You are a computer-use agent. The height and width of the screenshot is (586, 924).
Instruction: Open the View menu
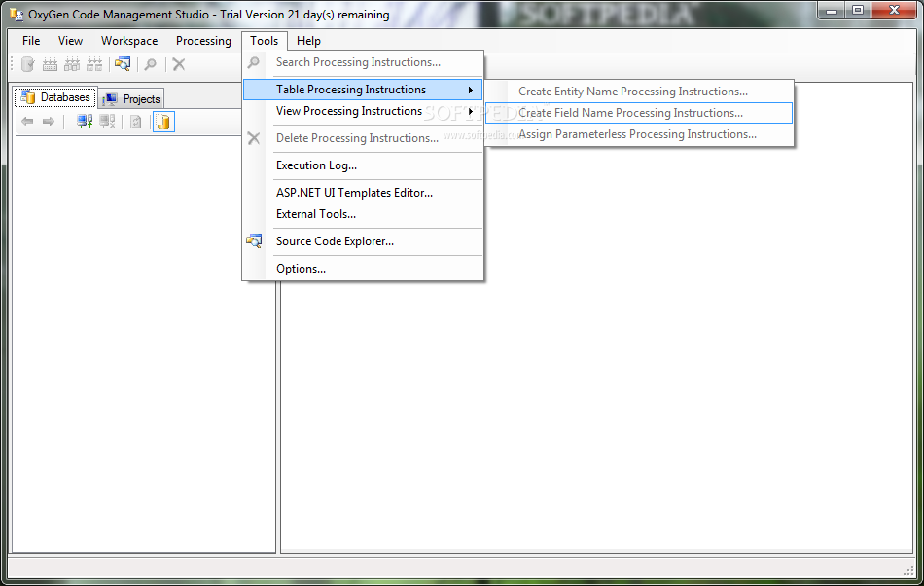70,41
